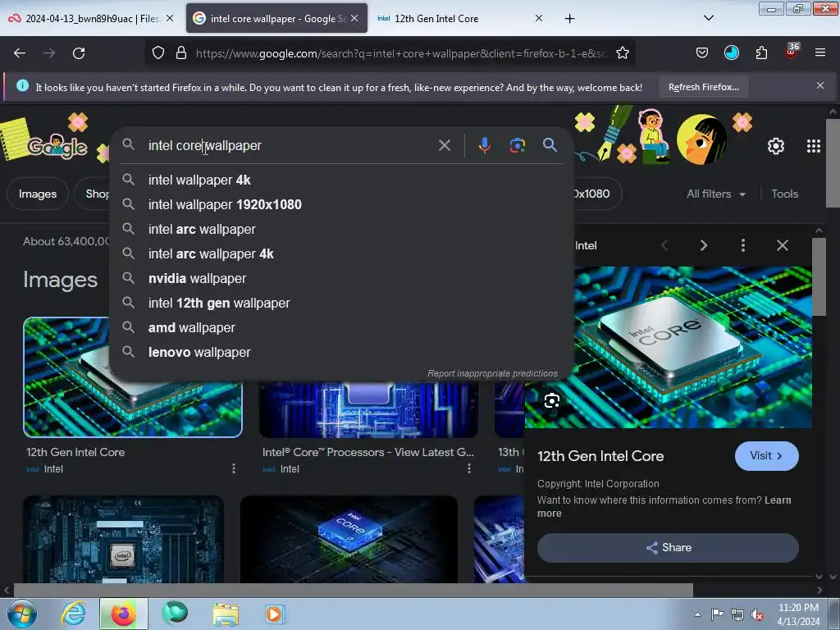
Task: Select suggestion intel wallpaper 1920x1080
Action: (341, 204)
